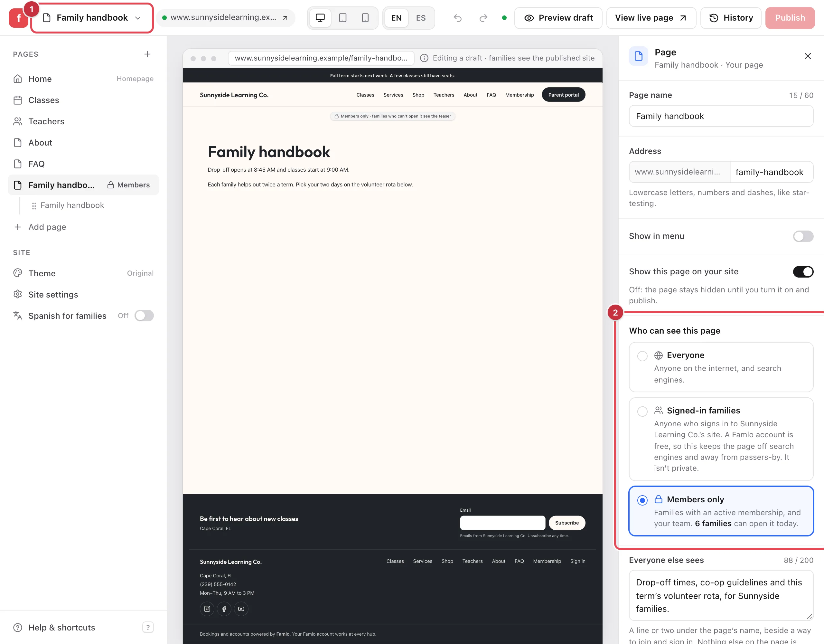Click the Publish button
Viewport: 824px width, 644px height.
[790, 18]
